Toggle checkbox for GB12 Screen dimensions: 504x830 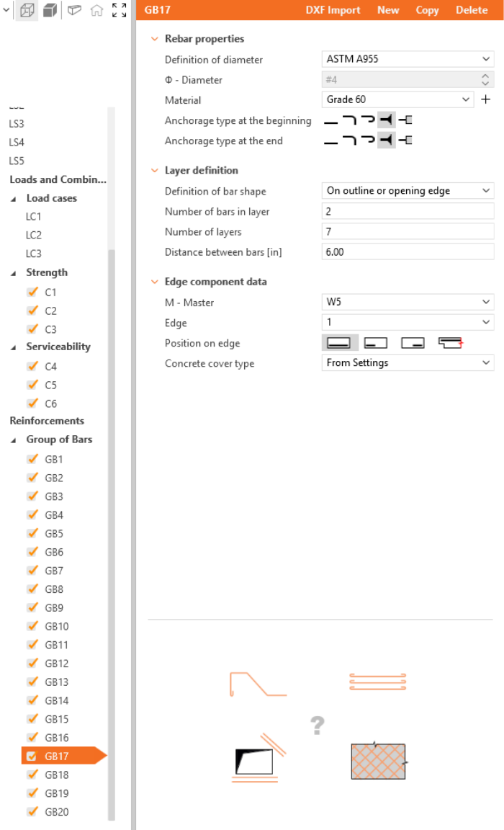(32, 663)
